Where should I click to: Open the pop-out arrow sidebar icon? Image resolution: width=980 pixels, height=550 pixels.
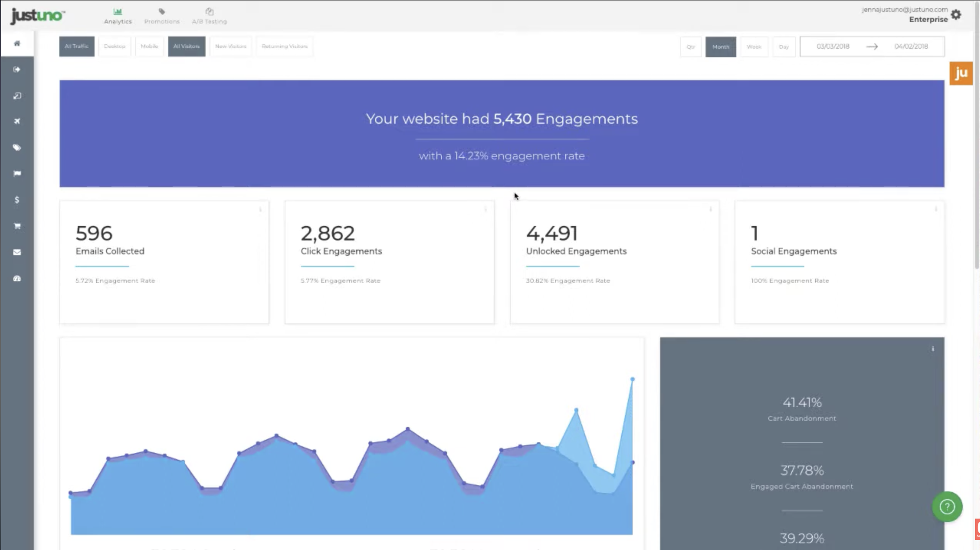point(17,96)
